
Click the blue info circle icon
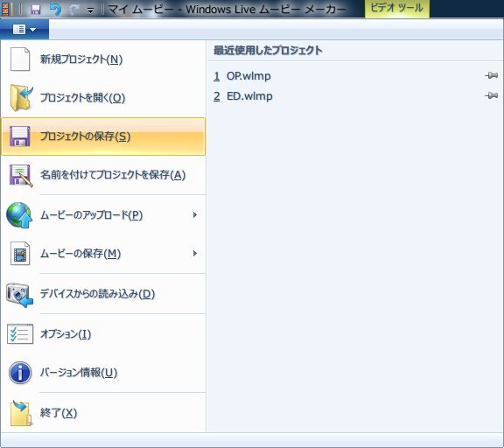20,373
